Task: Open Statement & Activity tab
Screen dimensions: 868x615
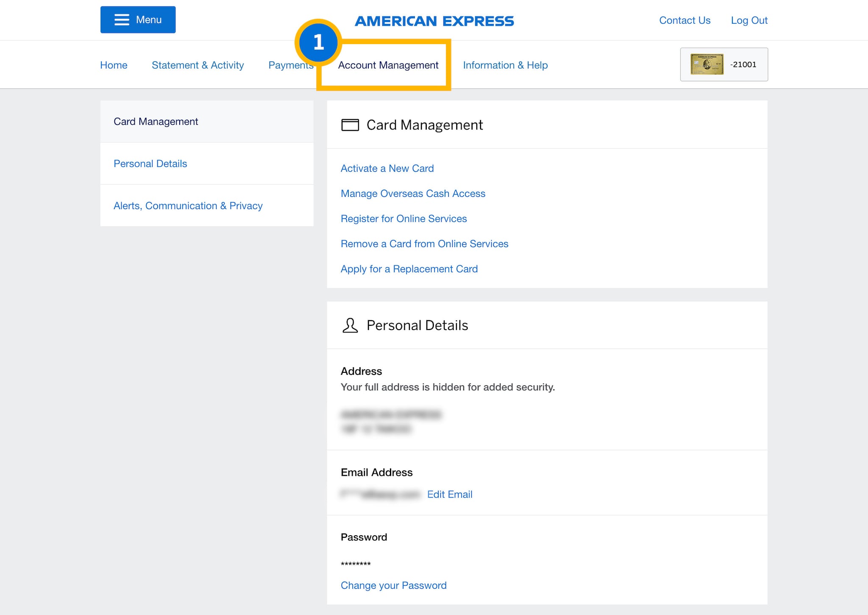Action: click(x=198, y=65)
